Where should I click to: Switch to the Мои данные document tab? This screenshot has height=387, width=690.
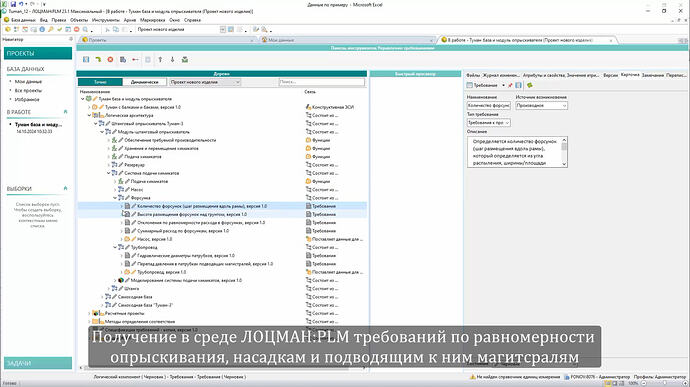pyautogui.click(x=346, y=40)
